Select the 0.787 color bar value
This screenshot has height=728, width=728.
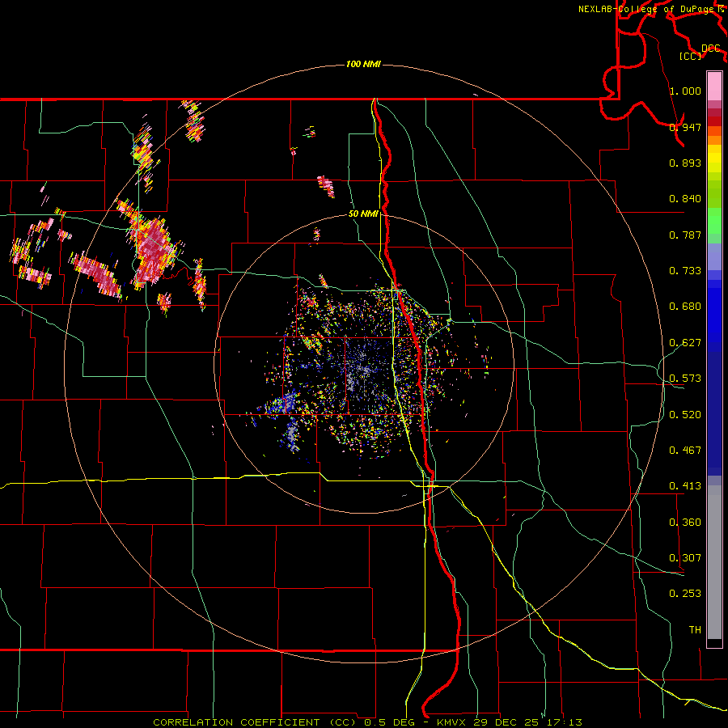tap(685, 235)
